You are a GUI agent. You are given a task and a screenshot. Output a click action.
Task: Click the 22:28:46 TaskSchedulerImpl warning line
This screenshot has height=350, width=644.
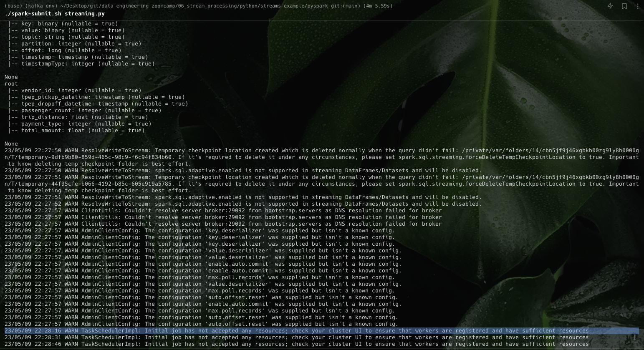pos(297,344)
